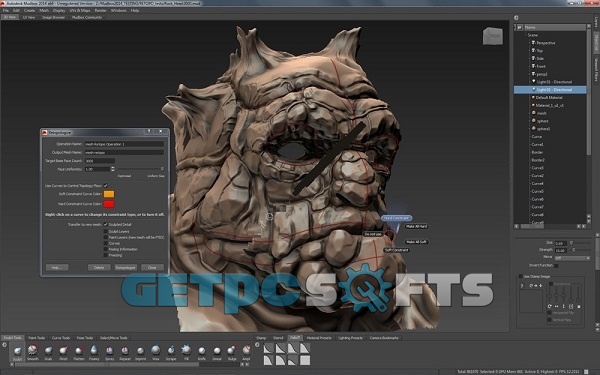Select the Smooth tool
The image size is (600, 375).
(x=33, y=351)
